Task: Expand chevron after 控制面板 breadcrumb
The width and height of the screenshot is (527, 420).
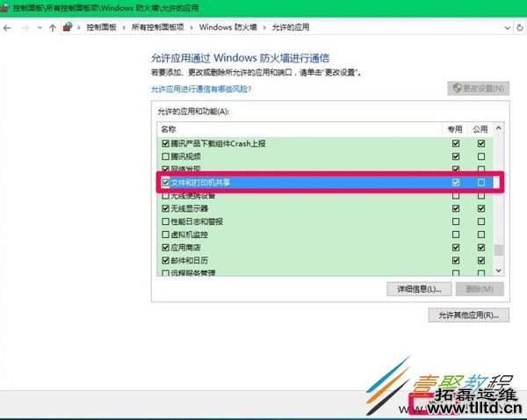Action: 124,27
